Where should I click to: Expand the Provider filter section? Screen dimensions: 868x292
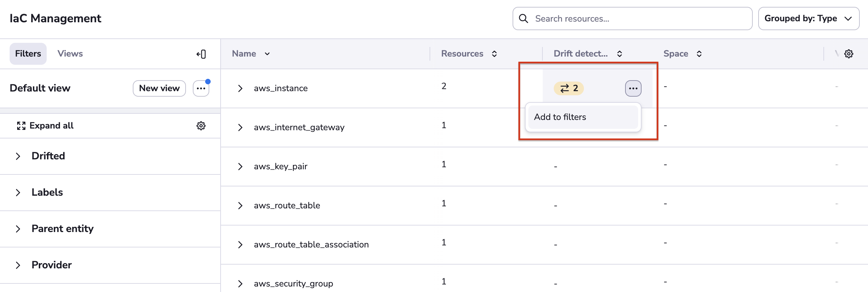[18, 265]
